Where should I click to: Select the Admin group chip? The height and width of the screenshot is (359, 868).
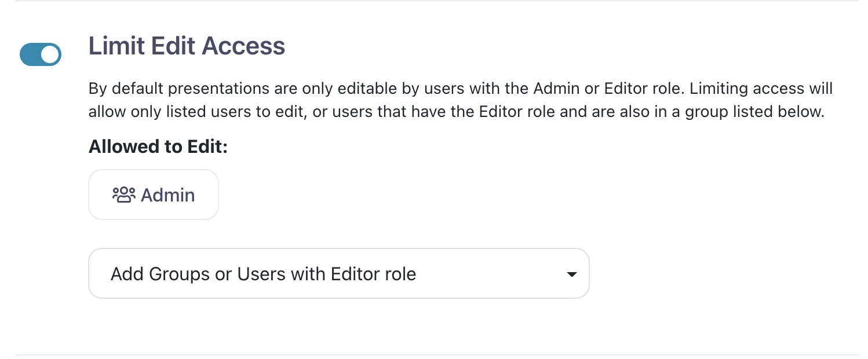click(x=153, y=195)
